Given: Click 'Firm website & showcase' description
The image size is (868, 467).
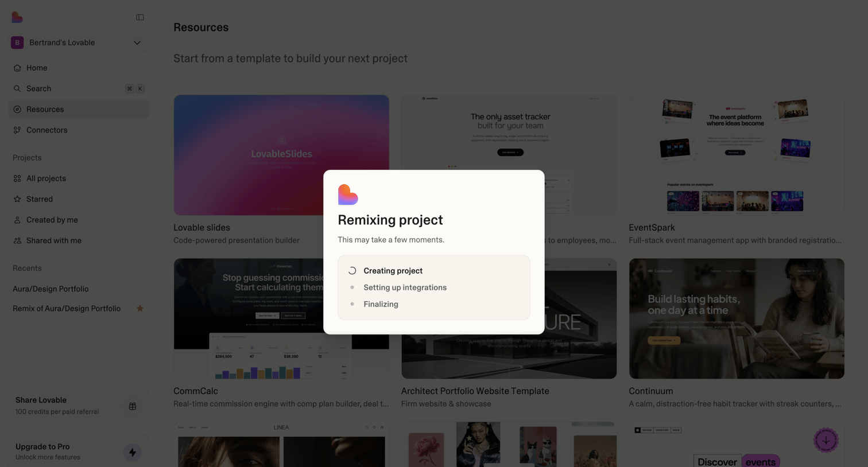Looking at the screenshot, I should click(x=446, y=404).
